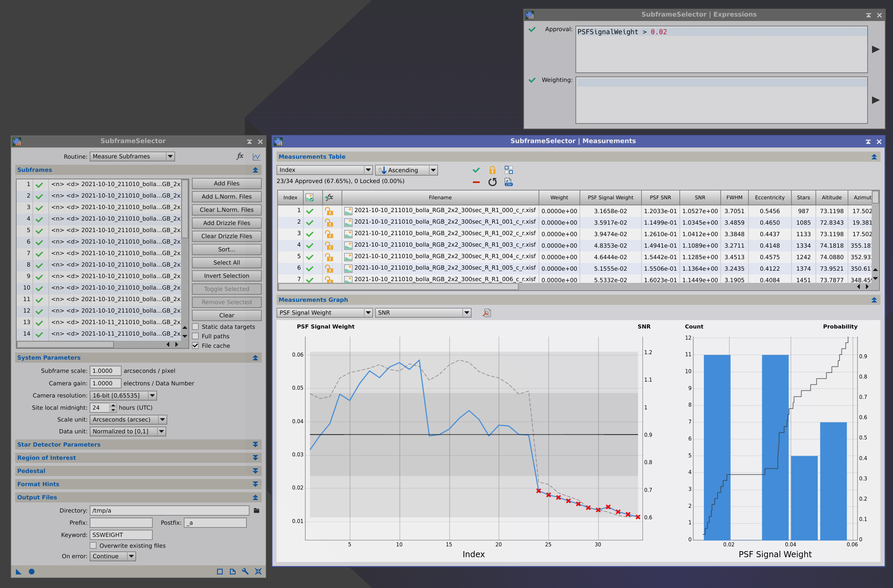Shade the Measurements window title bar
The image size is (893, 588).
[868, 141]
